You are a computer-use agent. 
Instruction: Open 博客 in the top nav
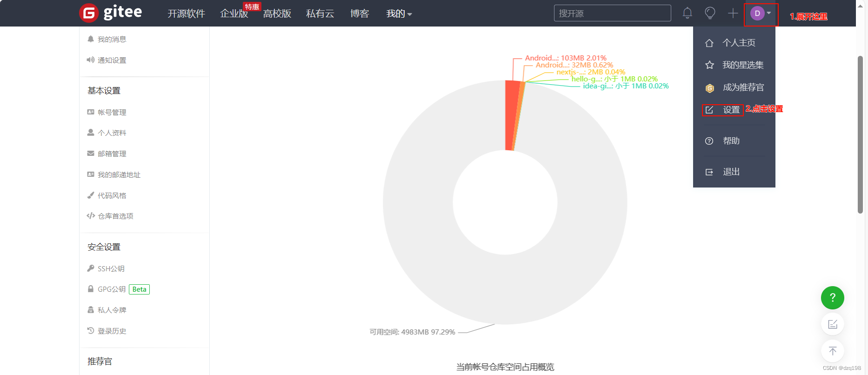(360, 14)
